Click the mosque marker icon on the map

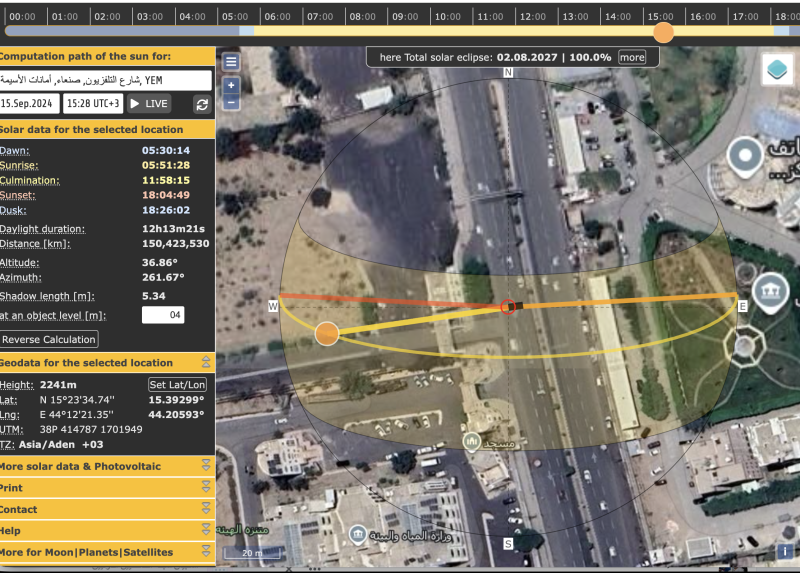point(471,441)
